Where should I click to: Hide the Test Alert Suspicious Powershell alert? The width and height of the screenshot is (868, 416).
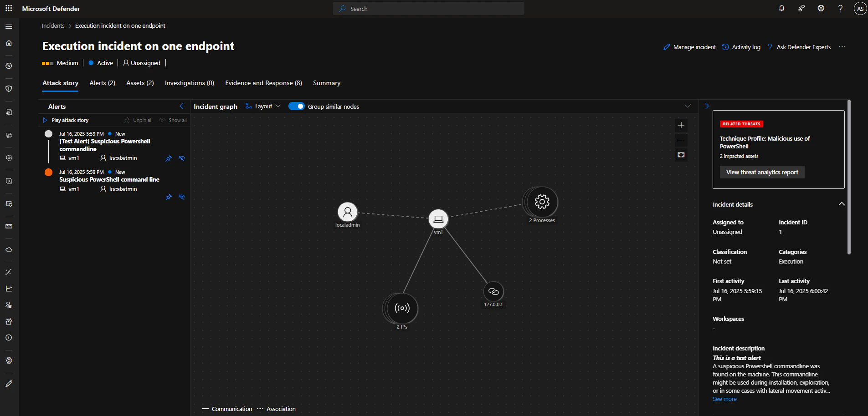click(x=182, y=158)
